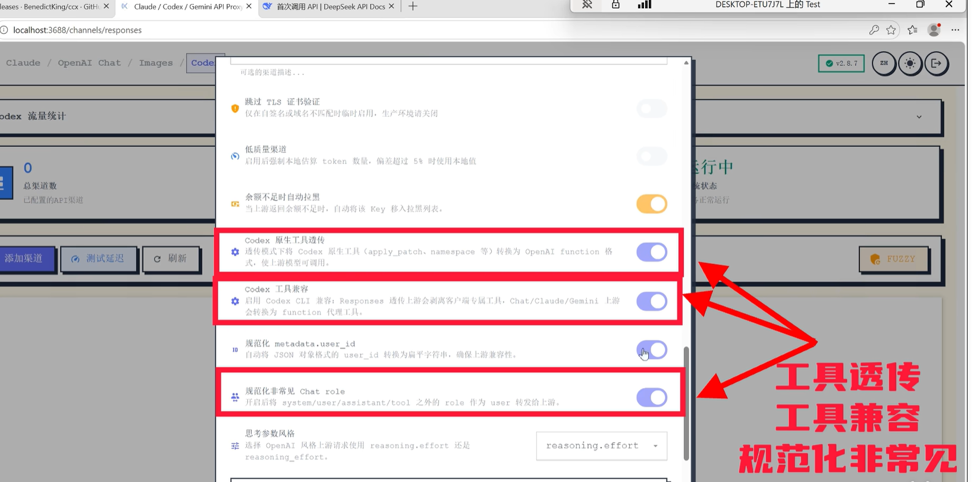980x482 pixels.
Task: Toggle 规范化非常见 Chat role switch
Action: coord(652,397)
